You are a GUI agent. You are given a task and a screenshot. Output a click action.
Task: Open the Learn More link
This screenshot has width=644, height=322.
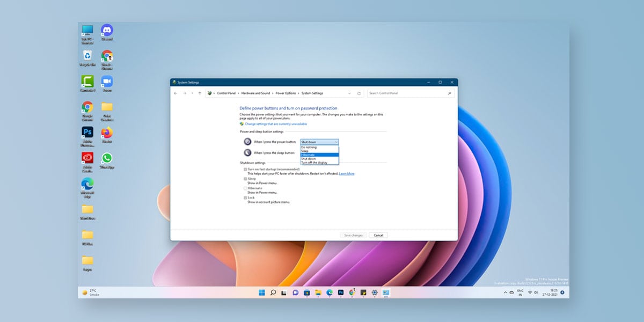point(346,174)
